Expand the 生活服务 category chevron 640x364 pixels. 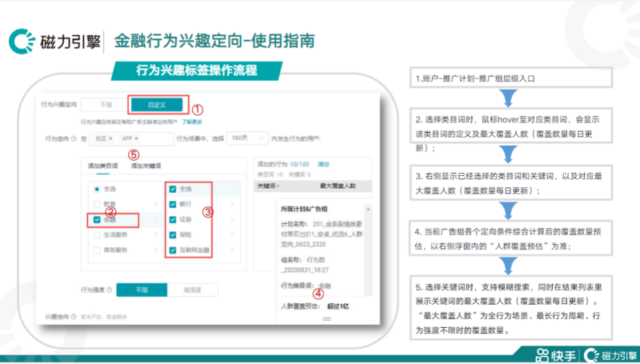coord(156,234)
